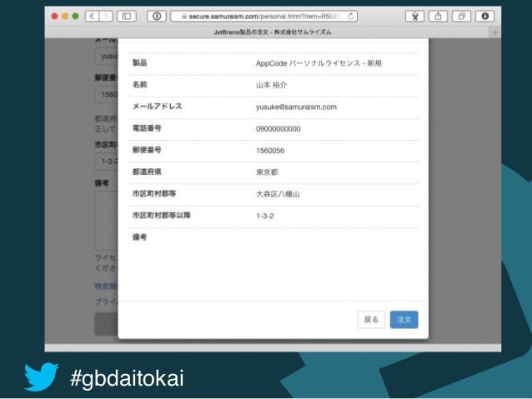The image size is (532, 399).
Task: Select the JetBrains製品の注文 tab title
Action: click(273, 32)
